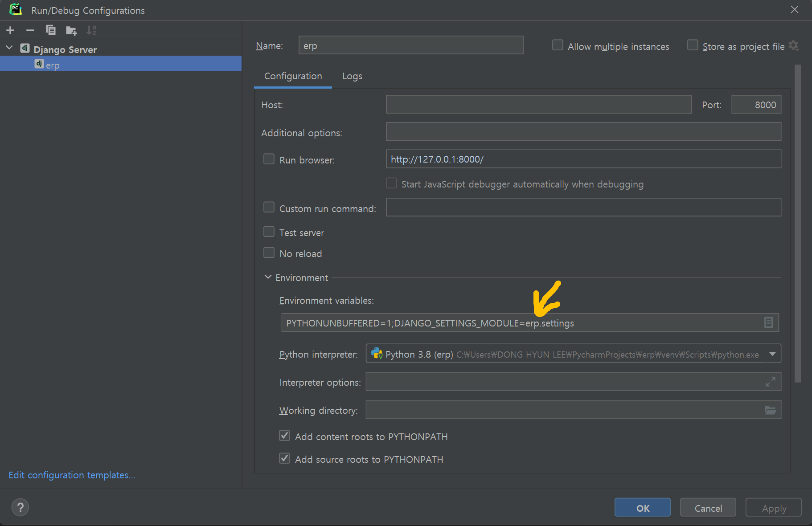Toggle Store as project file checkbox
Screen dimensions: 812x526
[693, 45]
